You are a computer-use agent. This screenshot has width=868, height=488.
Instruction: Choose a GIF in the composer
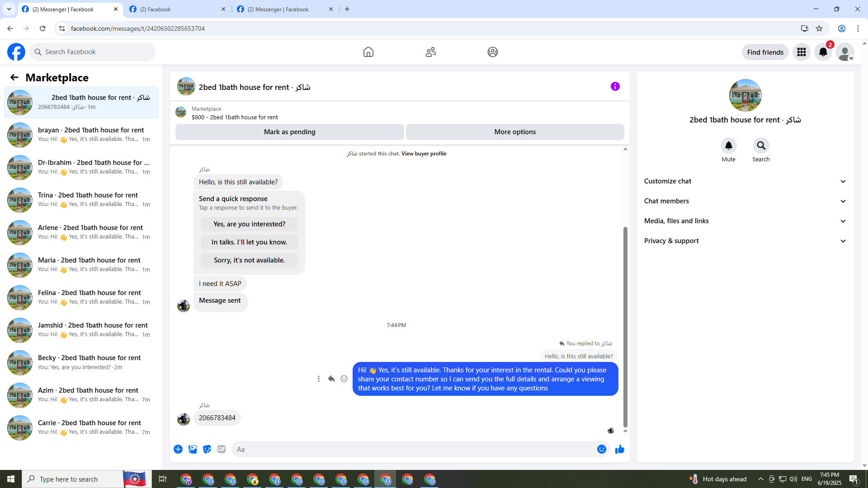(x=222, y=449)
